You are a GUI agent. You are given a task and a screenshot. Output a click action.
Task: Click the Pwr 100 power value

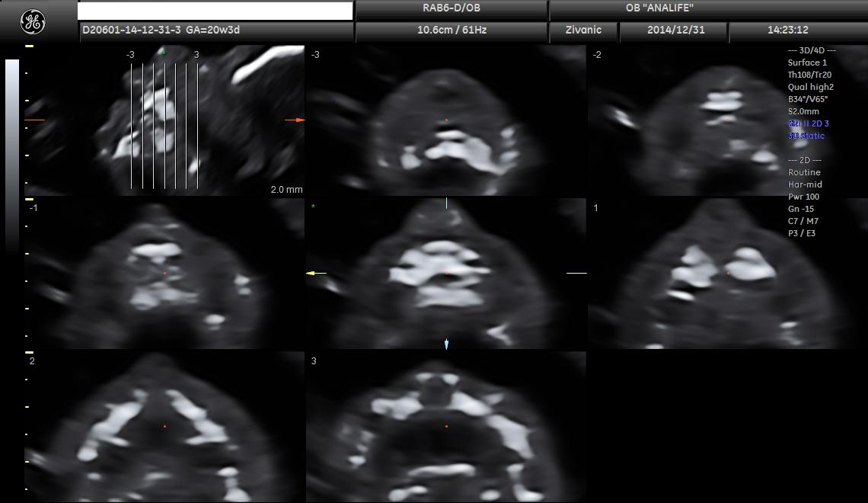(x=803, y=197)
